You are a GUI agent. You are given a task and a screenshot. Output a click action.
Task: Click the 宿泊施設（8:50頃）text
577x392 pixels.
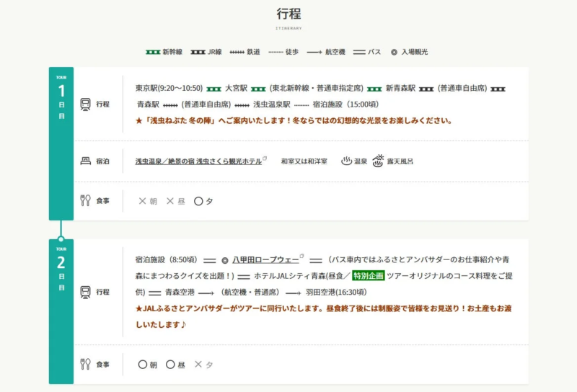(x=167, y=259)
